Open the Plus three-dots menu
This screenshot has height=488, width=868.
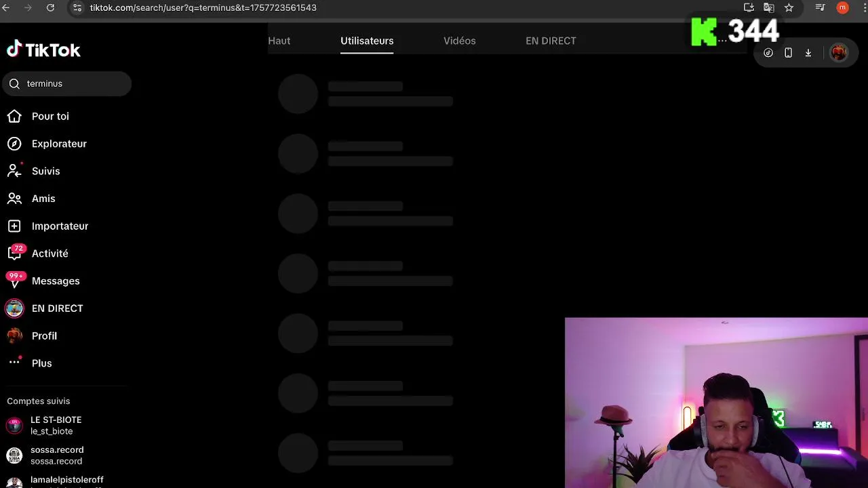[x=14, y=363]
